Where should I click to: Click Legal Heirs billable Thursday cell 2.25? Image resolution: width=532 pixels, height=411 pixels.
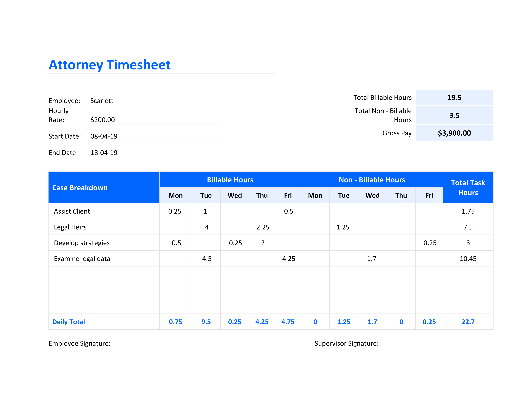[x=262, y=227]
